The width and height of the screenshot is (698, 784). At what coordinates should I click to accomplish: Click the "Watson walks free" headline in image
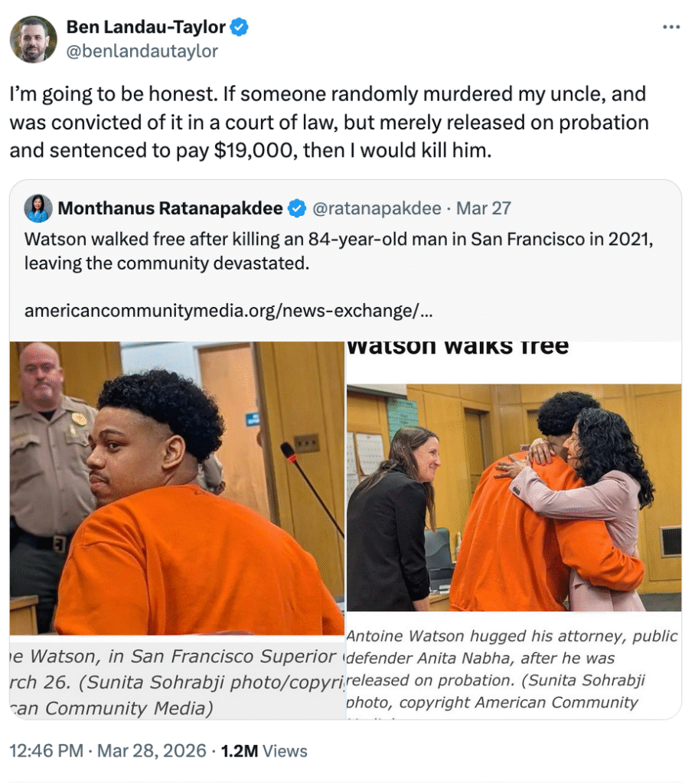coord(458,346)
